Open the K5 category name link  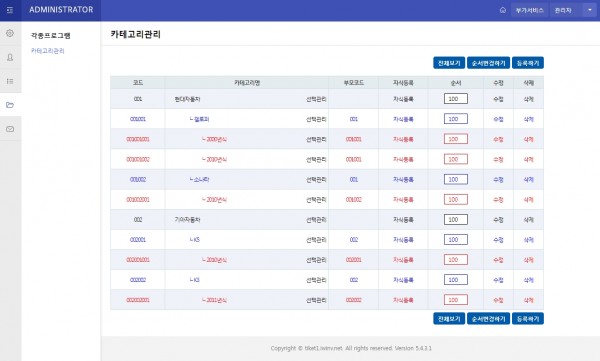coord(197,240)
